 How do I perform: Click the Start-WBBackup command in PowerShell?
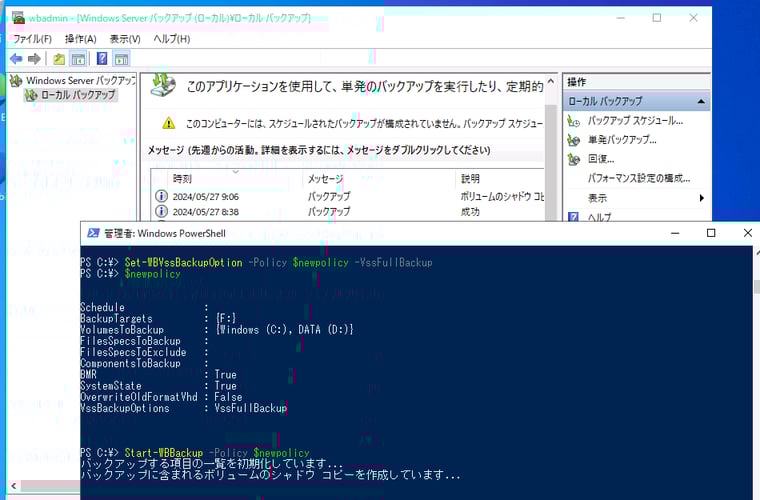pos(163,453)
